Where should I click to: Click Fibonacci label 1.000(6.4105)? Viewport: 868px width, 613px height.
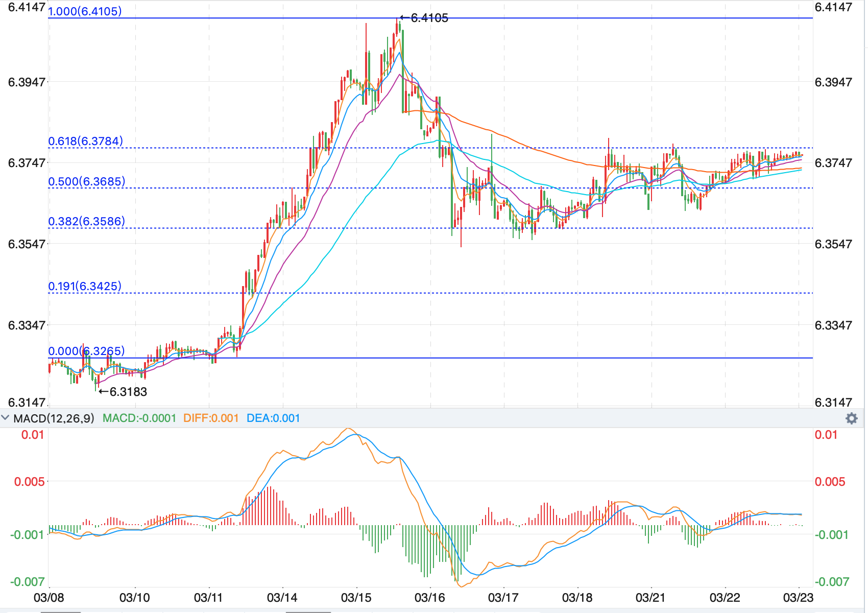coord(85,11)
